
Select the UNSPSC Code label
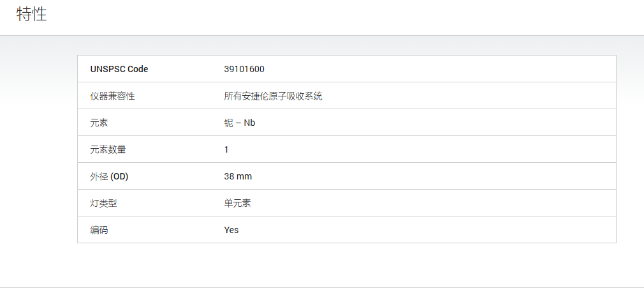[x=119, y=69]
